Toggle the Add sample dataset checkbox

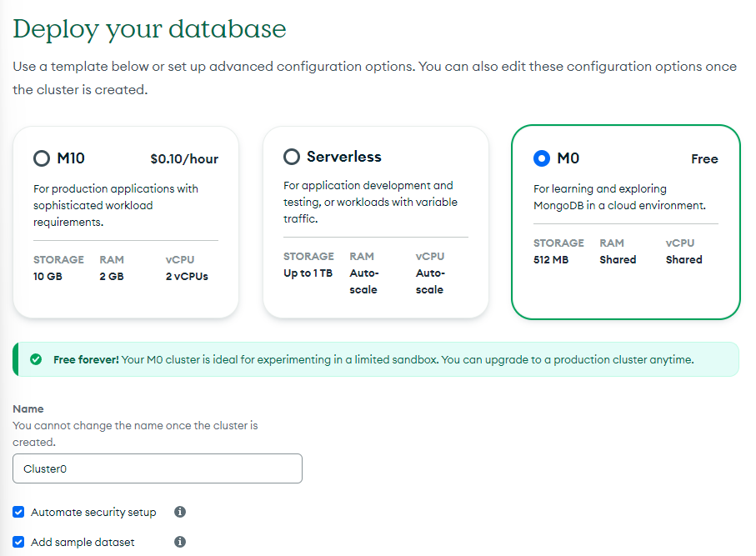click(18, 542)
